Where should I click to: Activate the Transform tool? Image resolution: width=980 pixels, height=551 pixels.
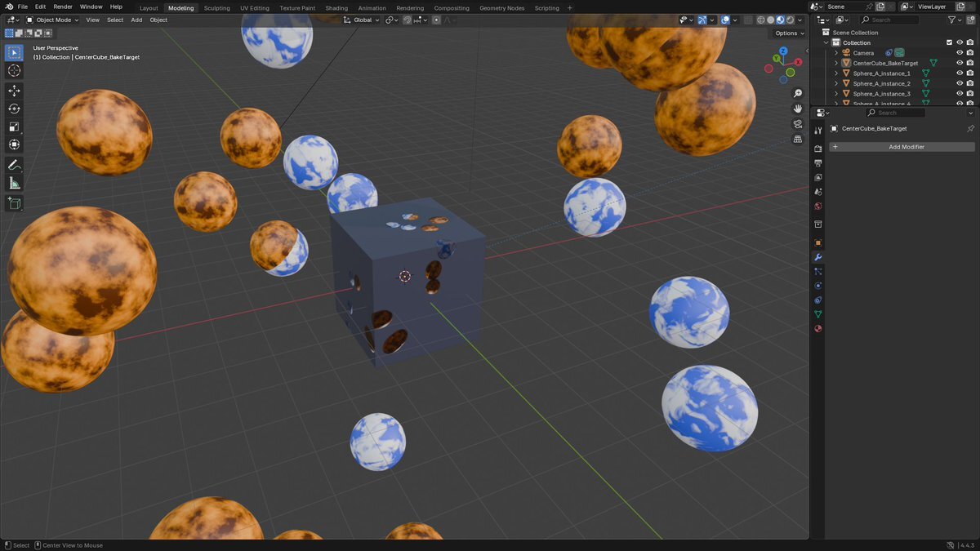tap(14, 144)
